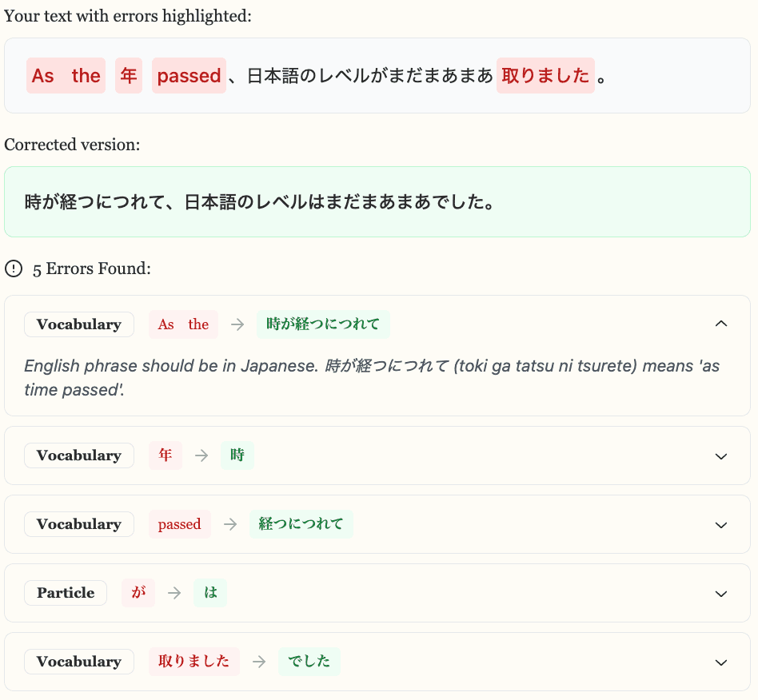Click the red 年 chip in error list

[x=165, y=455]
